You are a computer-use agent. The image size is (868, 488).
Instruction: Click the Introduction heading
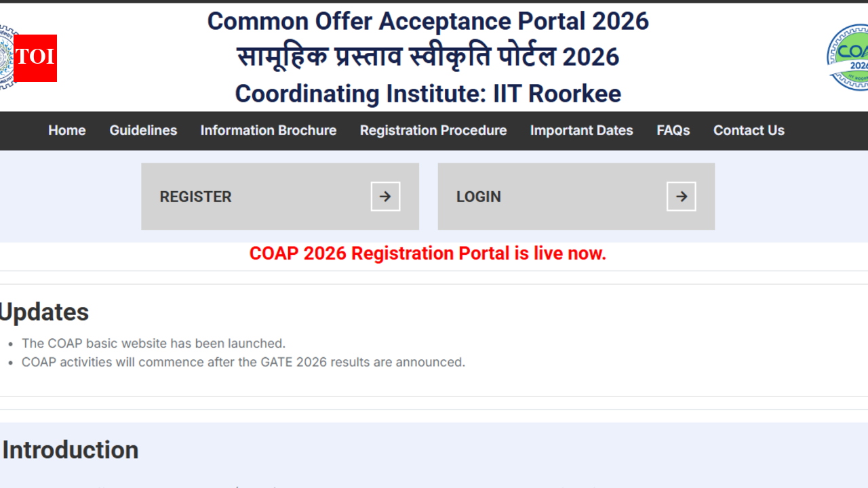click(x=70, y=449)
